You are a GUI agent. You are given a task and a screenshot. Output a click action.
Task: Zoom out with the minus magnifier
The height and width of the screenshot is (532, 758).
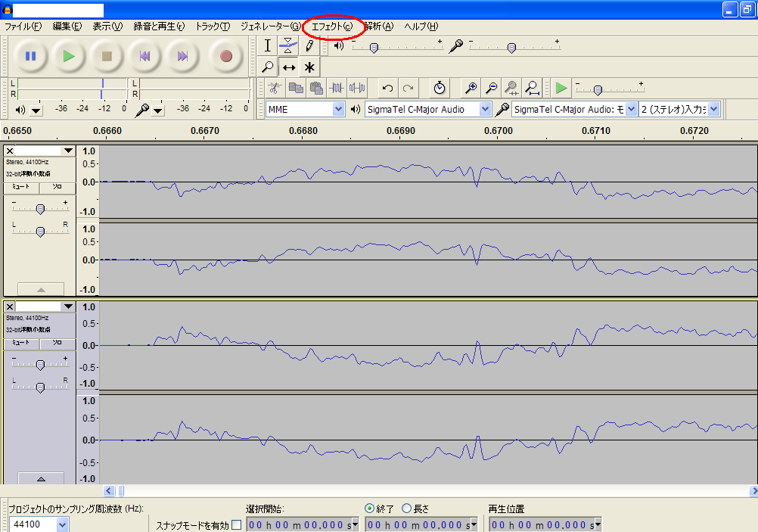click(491, 88)
